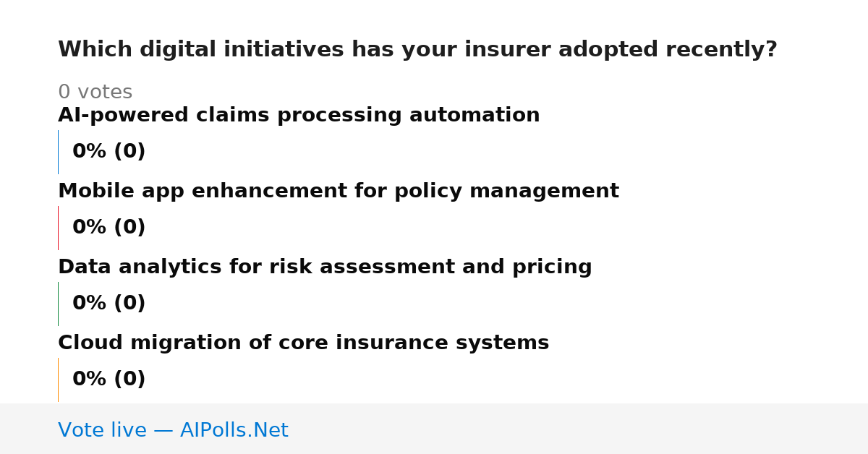Viewport: 868px width, 454px height.
Task: Click the 0 votes total counter
Action: [95, 93]
